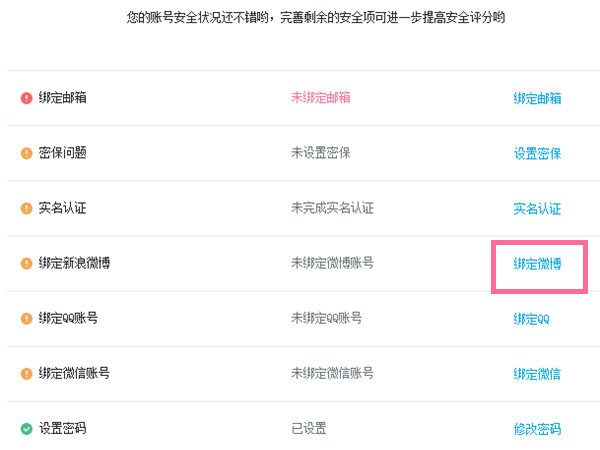The image size is (600, 450).
Task: Open the 实名认证 link on the right
Action: (537, 209)
